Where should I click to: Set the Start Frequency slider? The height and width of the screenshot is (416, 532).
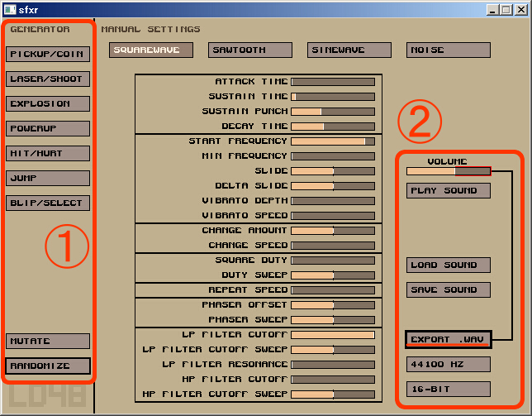(333, 141)
